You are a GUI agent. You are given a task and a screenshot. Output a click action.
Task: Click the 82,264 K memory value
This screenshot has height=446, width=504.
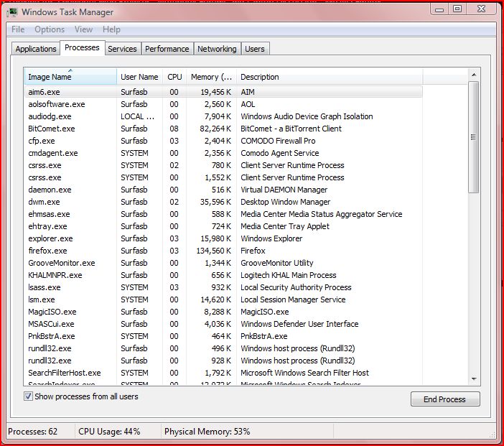pyautogui.click(x=215, y=129)
